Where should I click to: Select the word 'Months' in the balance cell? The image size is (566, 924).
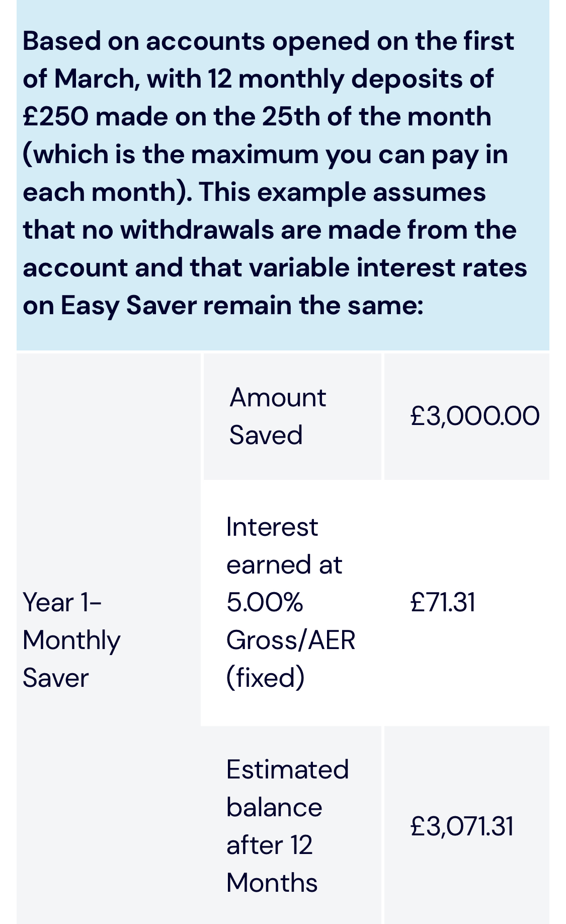pyautogui.click(x=272, y=883)
